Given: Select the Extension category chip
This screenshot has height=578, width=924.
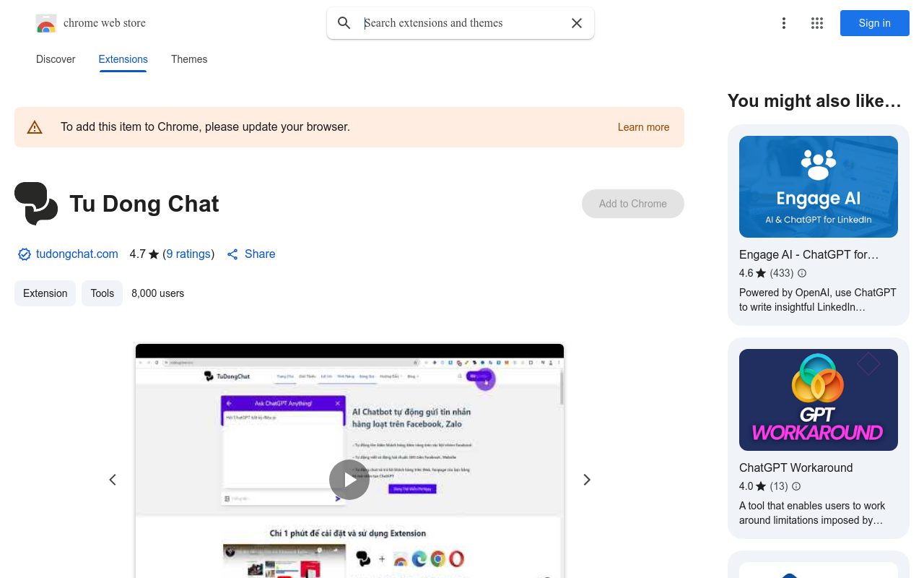Looking at the screenshot, I should [45, 293].
